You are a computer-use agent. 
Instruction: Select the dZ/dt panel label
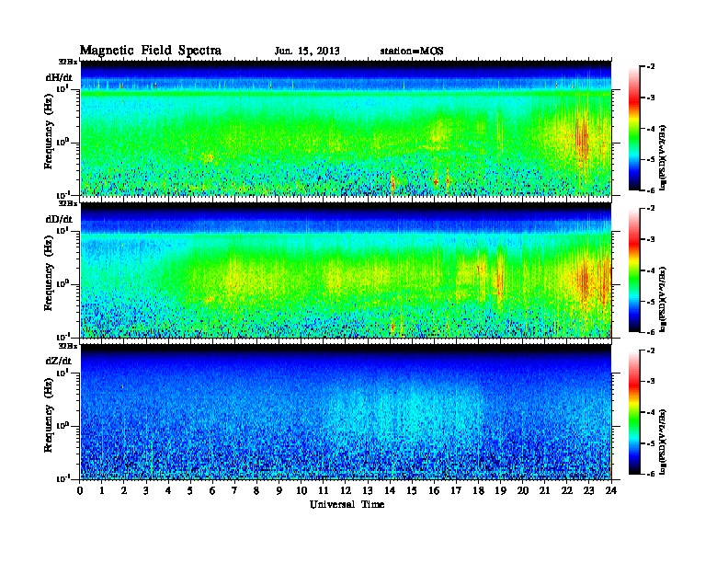(x=59, y=361)
